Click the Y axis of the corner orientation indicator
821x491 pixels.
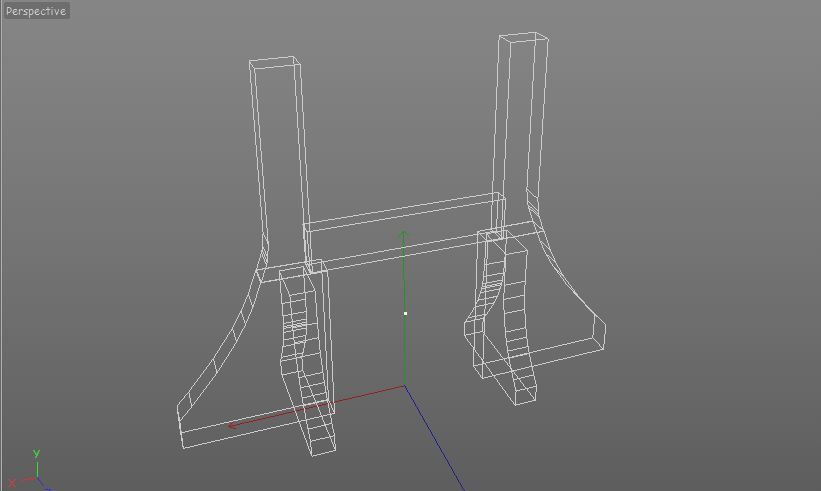pos(37,463)
